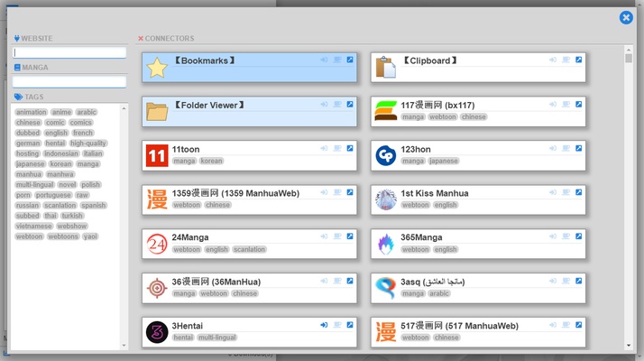
Task: Filter by the yaoi tag
Action: click(x=90, y=236)
